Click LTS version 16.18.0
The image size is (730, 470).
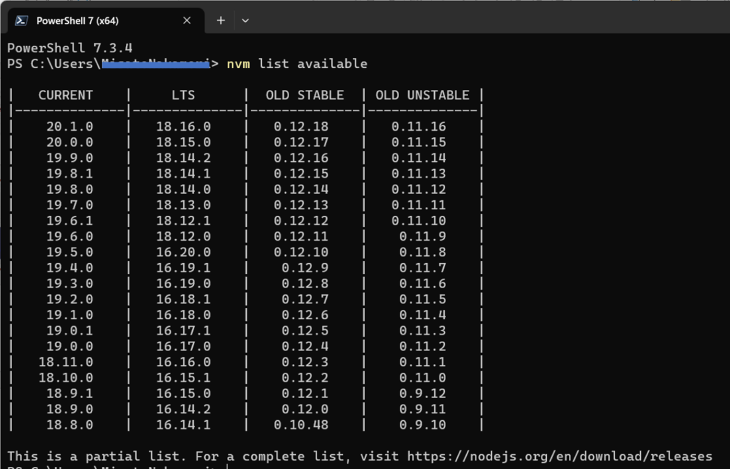(183, 315)
